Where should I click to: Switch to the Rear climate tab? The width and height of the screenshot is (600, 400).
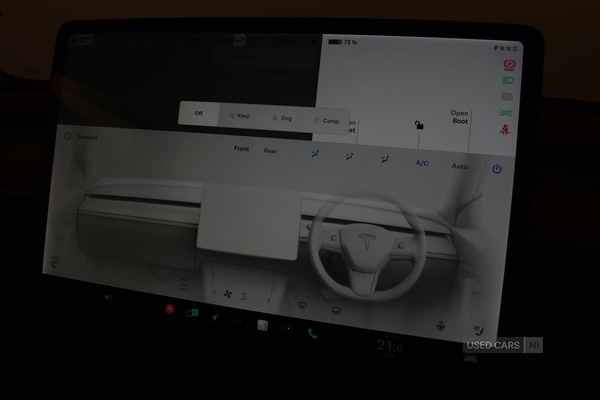(270, 151)
